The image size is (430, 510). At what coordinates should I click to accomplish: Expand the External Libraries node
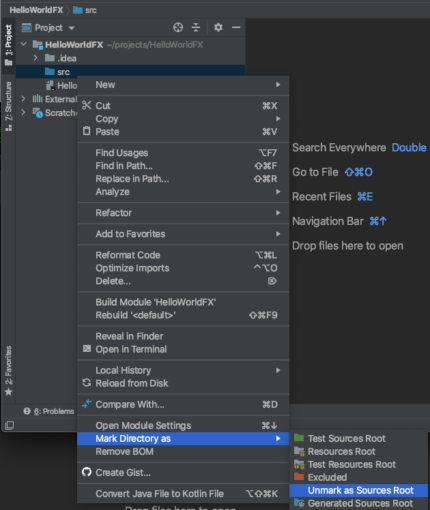click(23, 99)
